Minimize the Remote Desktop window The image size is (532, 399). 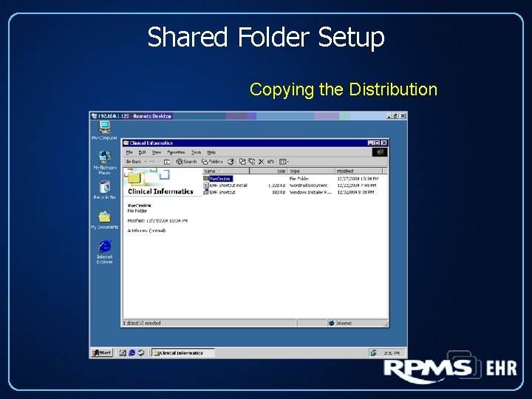click(x=389, y=116)
